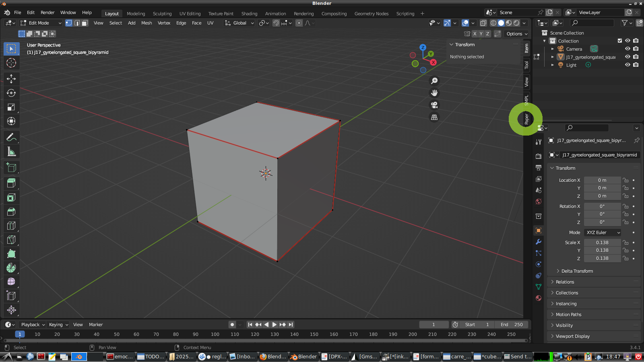Select the Move tool in the toolbar
644x362 pixels.
12,79
